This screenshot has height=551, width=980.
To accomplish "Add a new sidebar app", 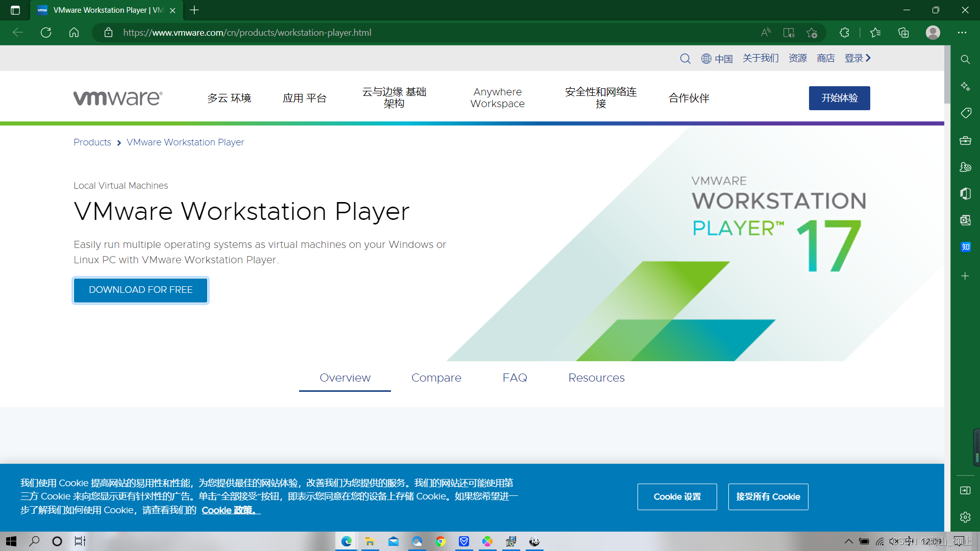I will tap(965, 276).
